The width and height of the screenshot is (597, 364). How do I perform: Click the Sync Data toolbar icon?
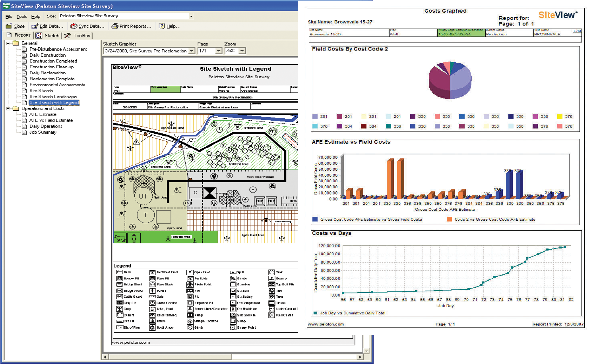74,26
